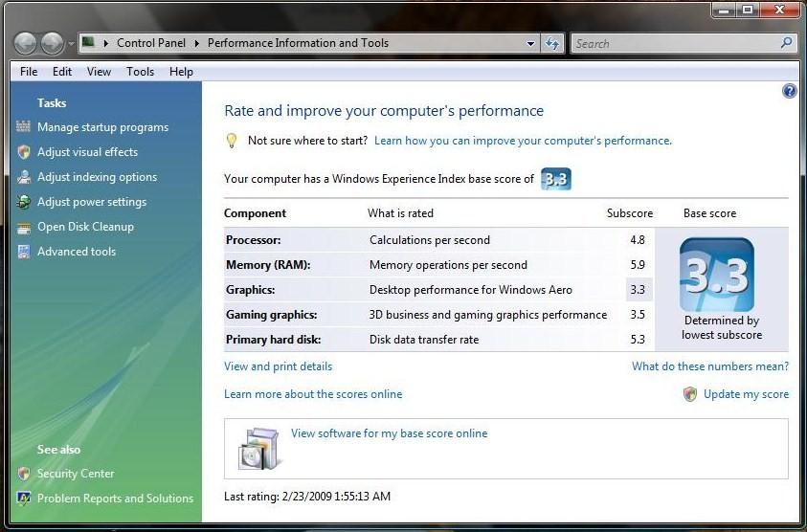
Task: Click the Back navigation arrow button
Action: click(x=25, y=43)
